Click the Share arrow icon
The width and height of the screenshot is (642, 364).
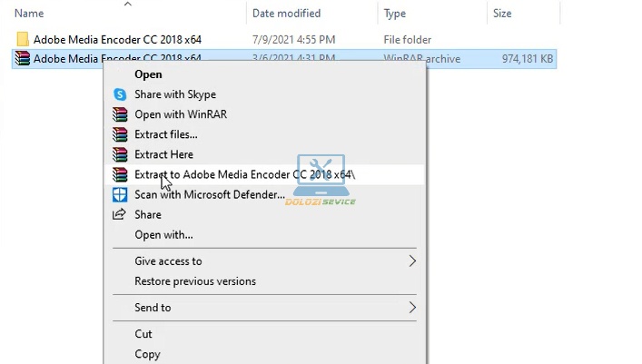pyautogui.click(x=119, y=214)
